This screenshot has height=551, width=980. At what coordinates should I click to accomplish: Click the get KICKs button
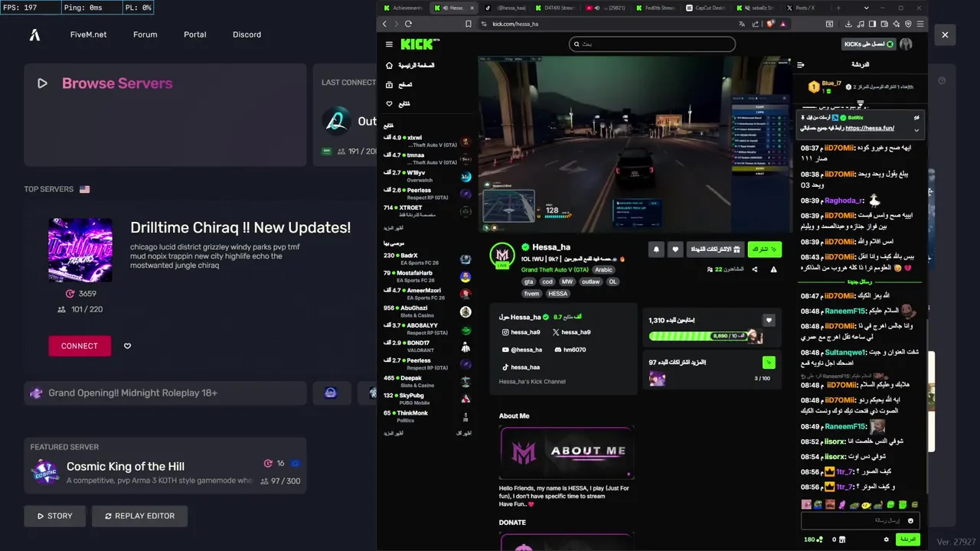[869, 44]
